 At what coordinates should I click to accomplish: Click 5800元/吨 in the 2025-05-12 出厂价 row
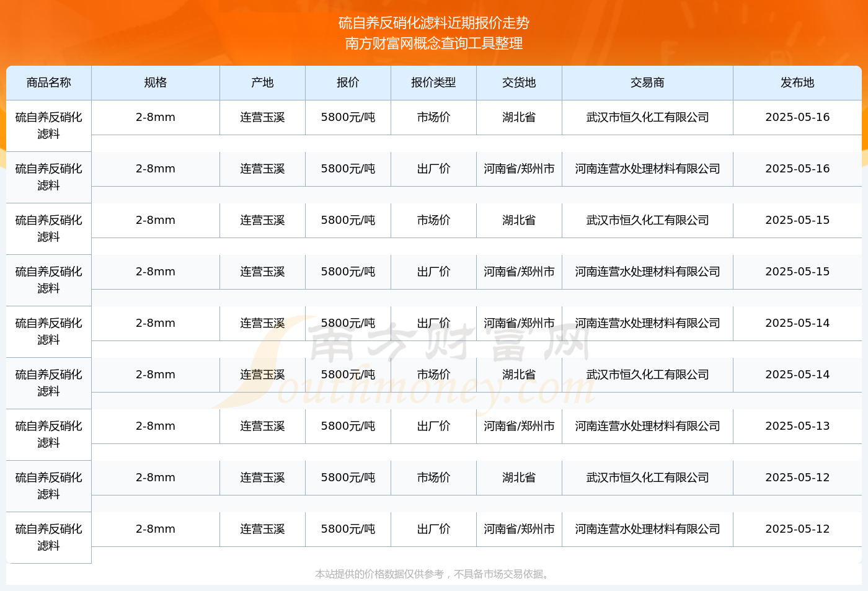click(348, 529)
